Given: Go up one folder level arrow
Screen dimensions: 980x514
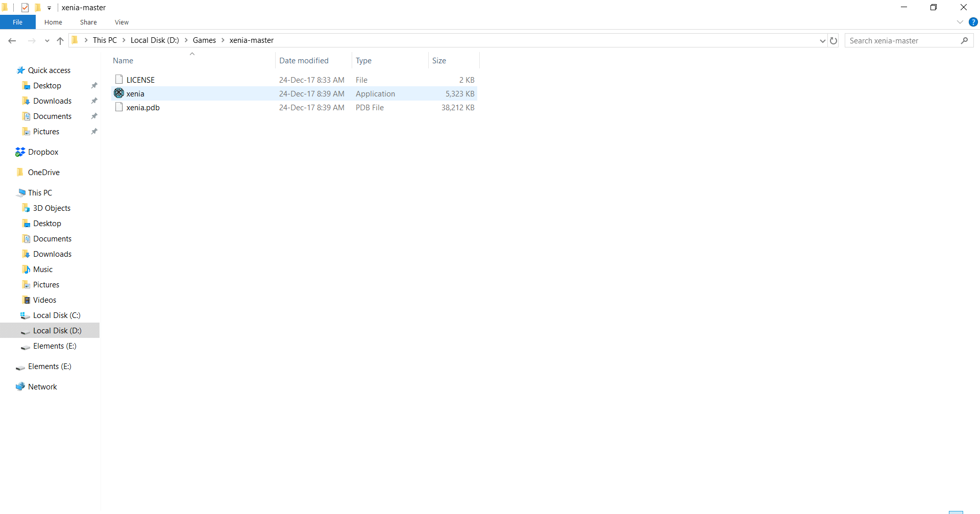Looking at the screenshot, I should pyautogui.click(x=60, y=41).
